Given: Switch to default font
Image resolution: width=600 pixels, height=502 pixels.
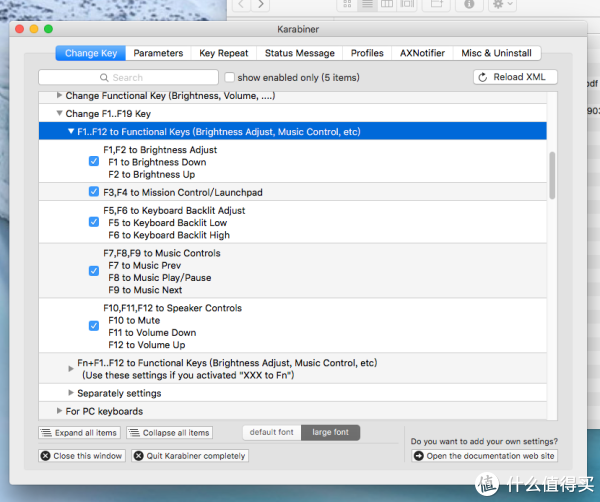Looking at the screenshot, I should [x=272, y=432].
